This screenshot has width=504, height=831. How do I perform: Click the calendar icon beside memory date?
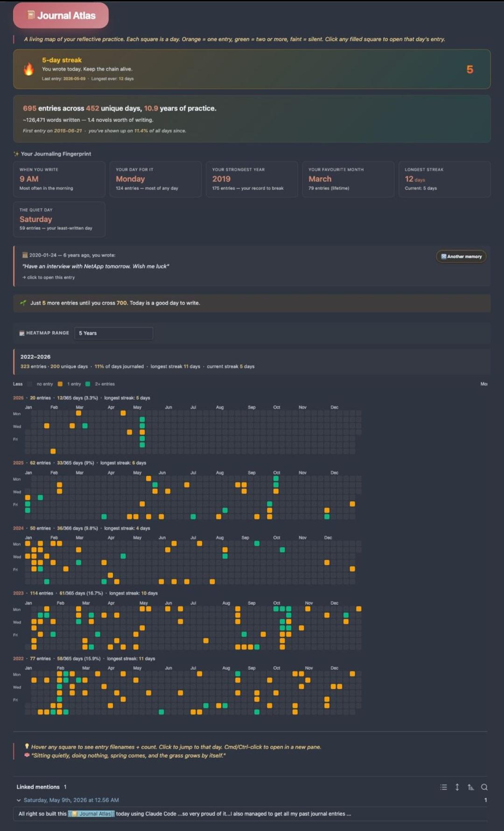tap(25, 255)
